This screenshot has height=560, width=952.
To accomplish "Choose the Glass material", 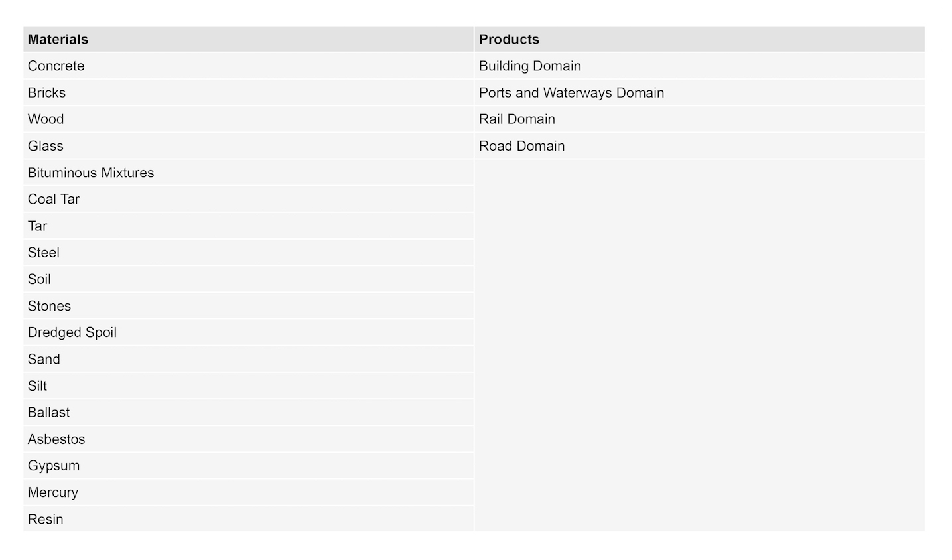I will [x=46, y=146].
